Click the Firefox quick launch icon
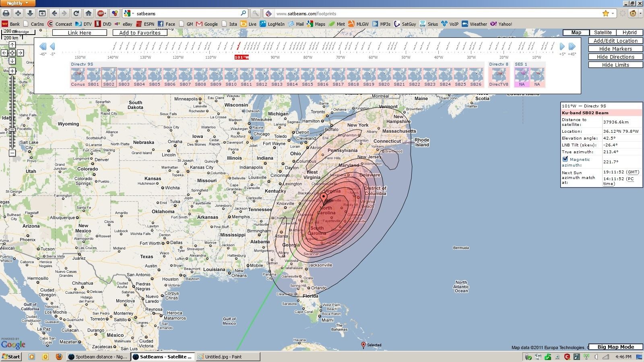 pyautogui.click(x=59, y=357)
